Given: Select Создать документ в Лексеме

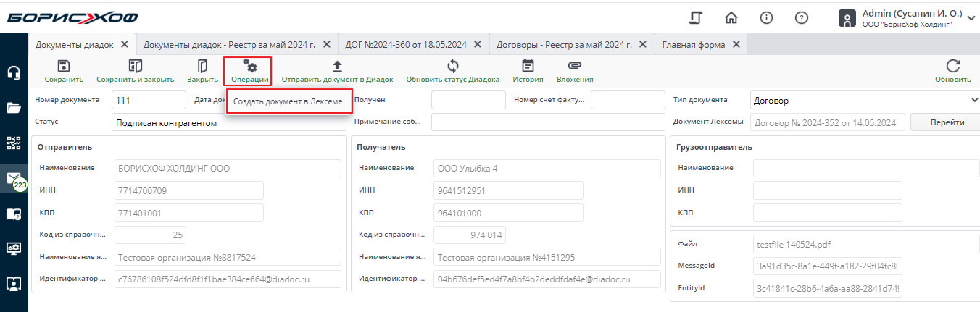Looking at the screenshot, I should 288,102.
